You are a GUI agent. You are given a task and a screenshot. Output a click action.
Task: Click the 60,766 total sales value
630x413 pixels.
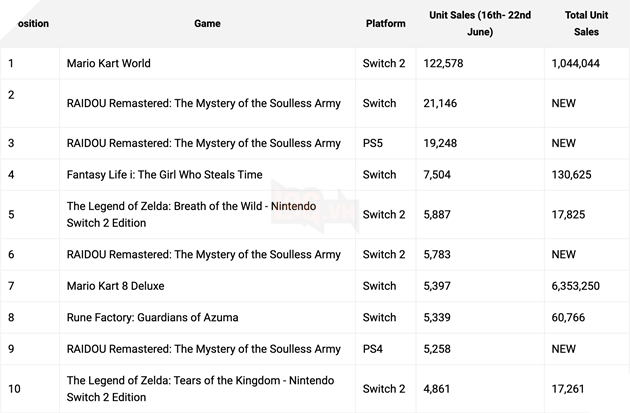point(568,318)
